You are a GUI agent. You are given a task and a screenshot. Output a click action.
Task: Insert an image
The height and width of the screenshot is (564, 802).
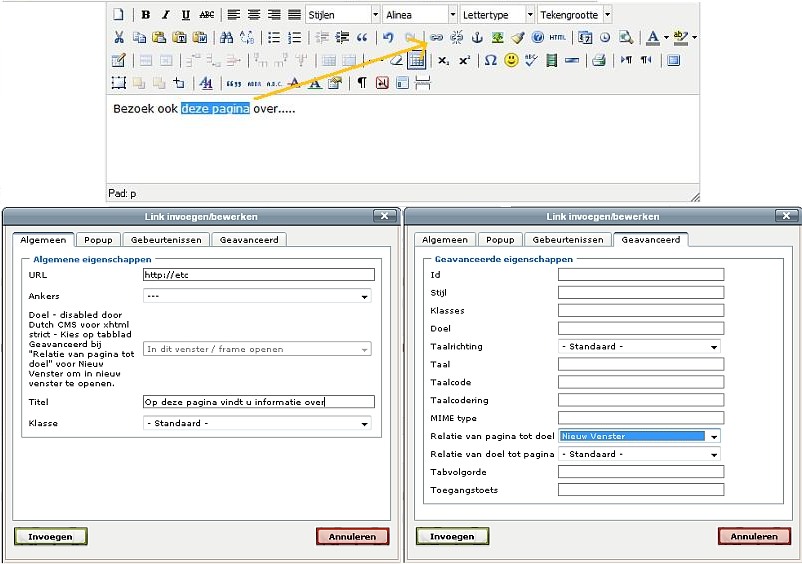[497, 37]
